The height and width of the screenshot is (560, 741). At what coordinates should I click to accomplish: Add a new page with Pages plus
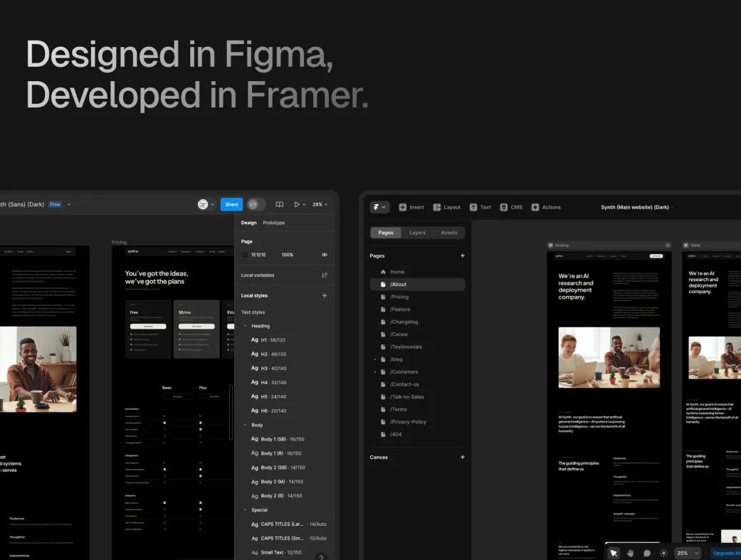pyautogui.click(x=462, y=255)
